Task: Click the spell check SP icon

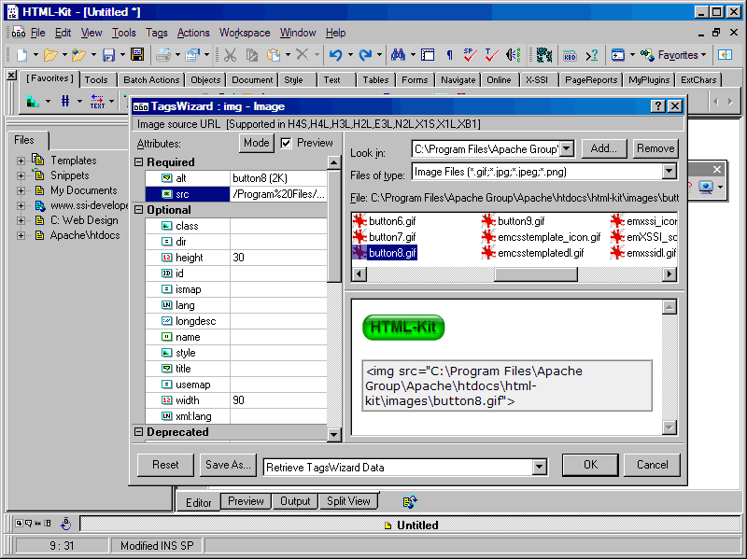Action: coord(470,55)
